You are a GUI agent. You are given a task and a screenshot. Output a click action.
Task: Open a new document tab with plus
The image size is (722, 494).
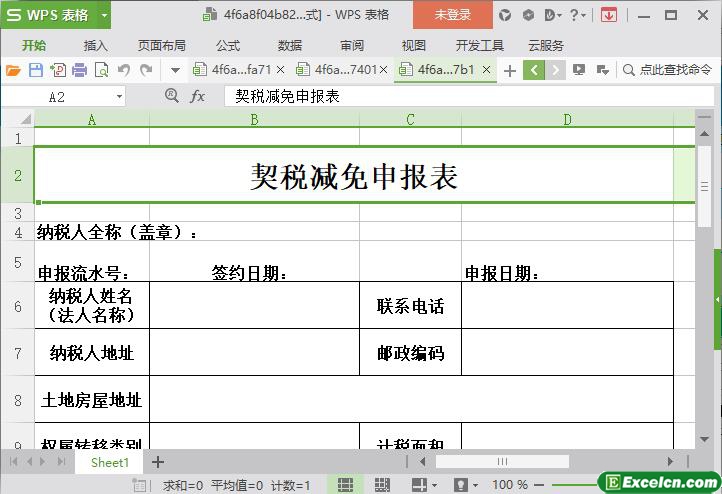[x=509, y=70]
